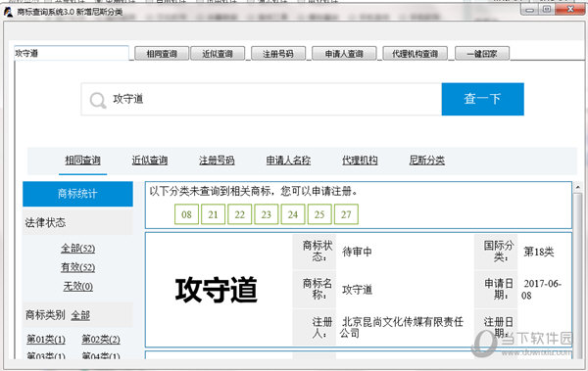Click the blue 查一下 search button

[482, 99]
